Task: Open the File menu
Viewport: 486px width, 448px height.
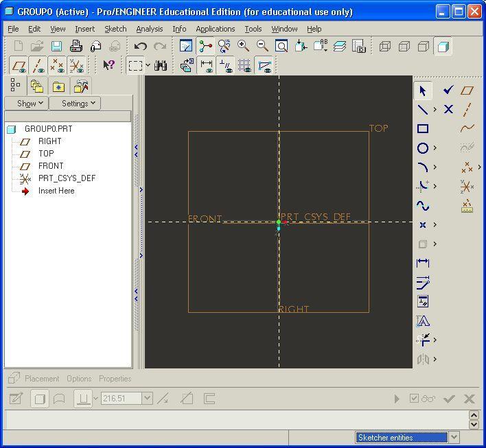Action: coord(13,29)
